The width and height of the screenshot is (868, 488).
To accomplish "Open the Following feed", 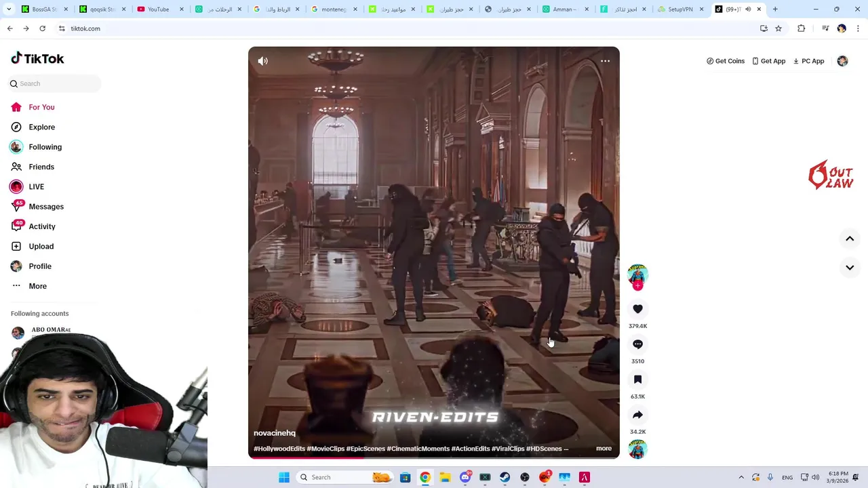I will pos(45,147).
